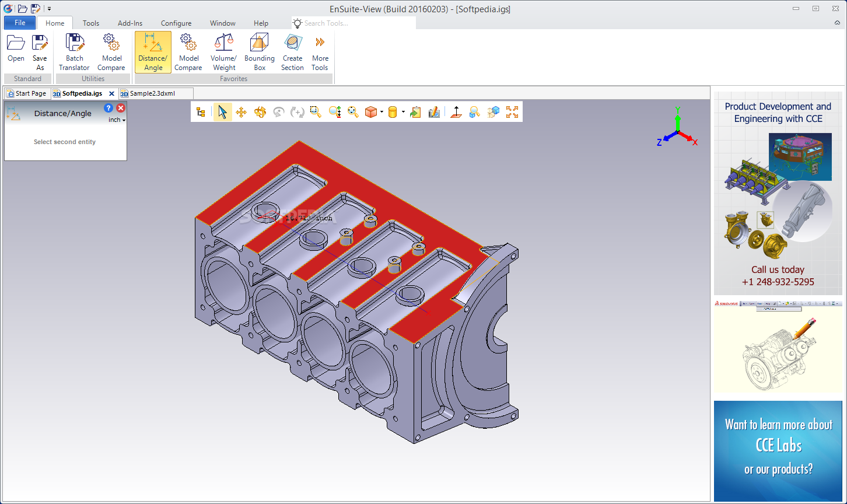Toggle the Distance/Angle measurement tool
The width and height of the screenshot is (847, 504).
153,52
